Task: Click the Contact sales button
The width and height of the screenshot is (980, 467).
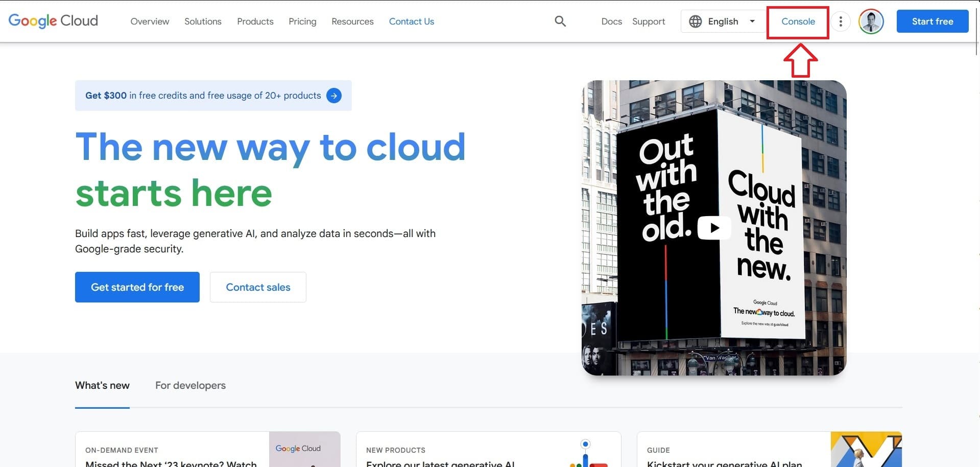Action: (258, 287)
